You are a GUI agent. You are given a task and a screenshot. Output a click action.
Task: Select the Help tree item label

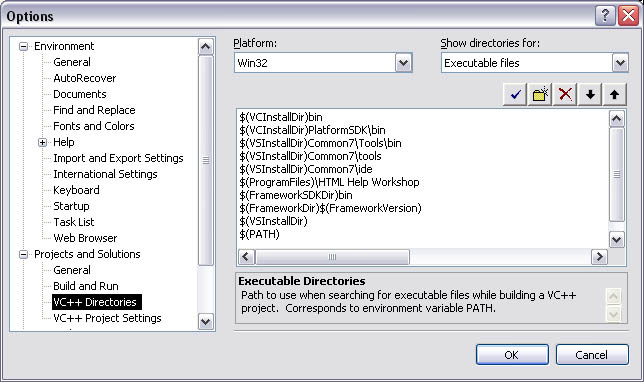coord(64,142)
